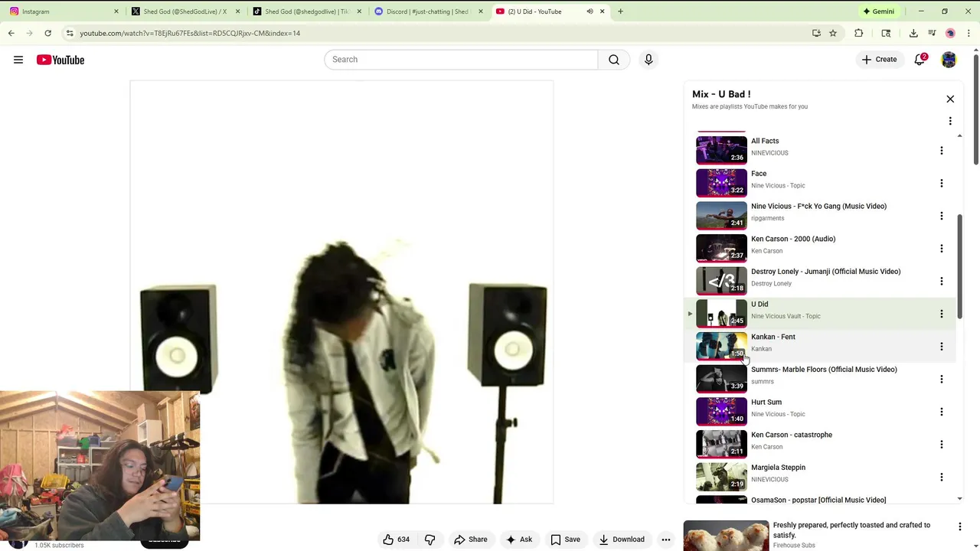Open options for Jumanji row
The image size is (980, 551).
942,281
